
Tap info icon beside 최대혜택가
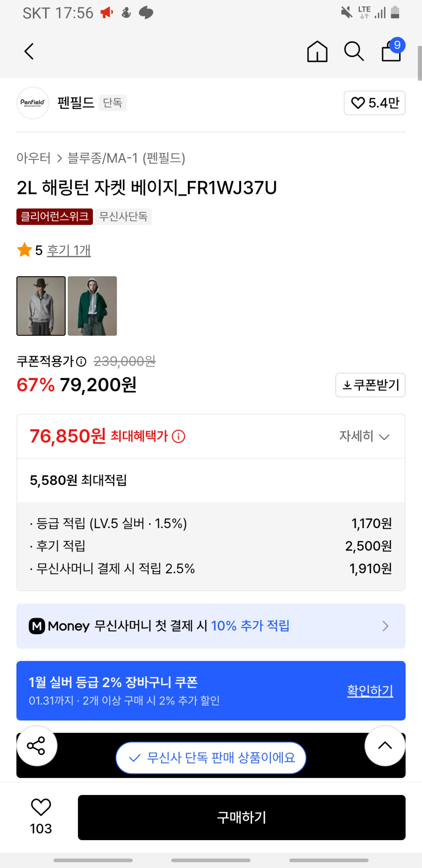pyautogui.click(x=178, y=436)
